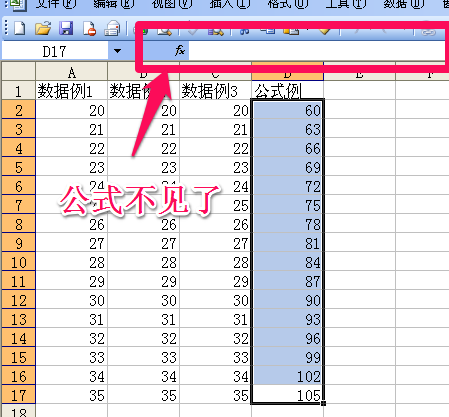Click the fx Insert Function button
This screenshot has width=449, height=417.
pyautogui.click(x=180, y=51)
